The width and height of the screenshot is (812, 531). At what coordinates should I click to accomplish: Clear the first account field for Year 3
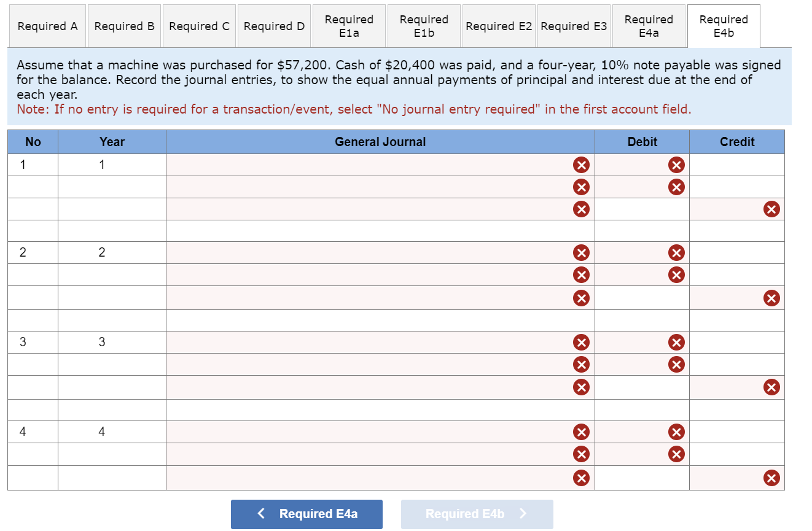point(581,342)
